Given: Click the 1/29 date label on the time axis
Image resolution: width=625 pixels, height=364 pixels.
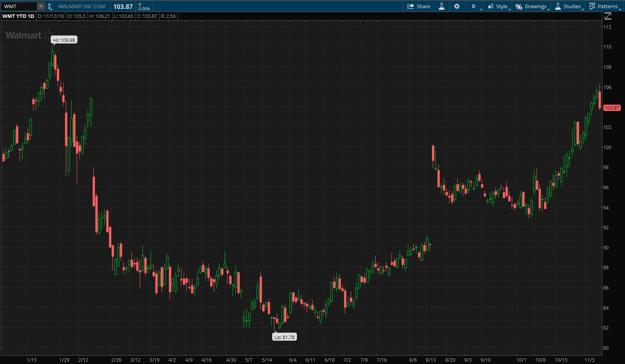Looking at the screenshot, I should point(64,360).
